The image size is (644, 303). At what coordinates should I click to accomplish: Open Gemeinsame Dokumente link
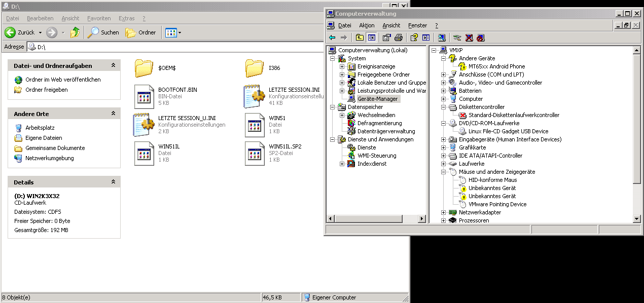click(55, 148)
